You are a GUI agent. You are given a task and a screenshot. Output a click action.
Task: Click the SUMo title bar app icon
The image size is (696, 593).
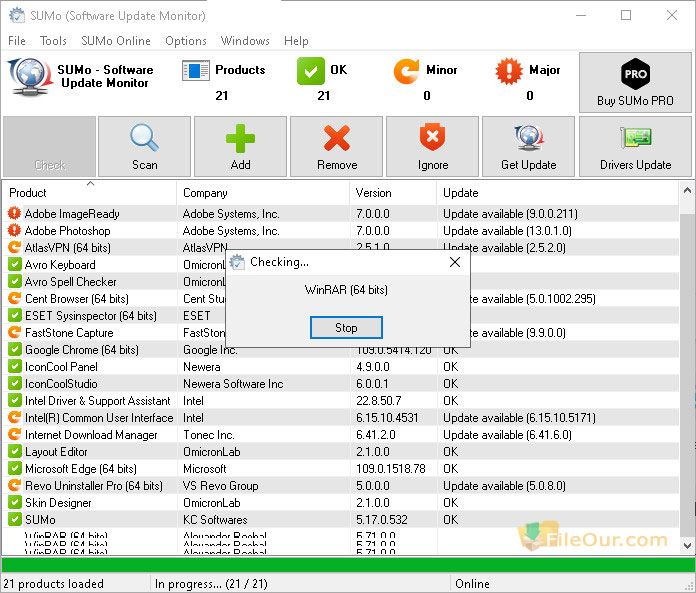click(17, 16)
